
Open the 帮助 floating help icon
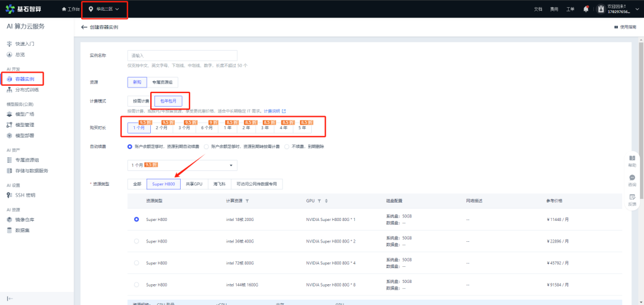click(x=632, y=158)
